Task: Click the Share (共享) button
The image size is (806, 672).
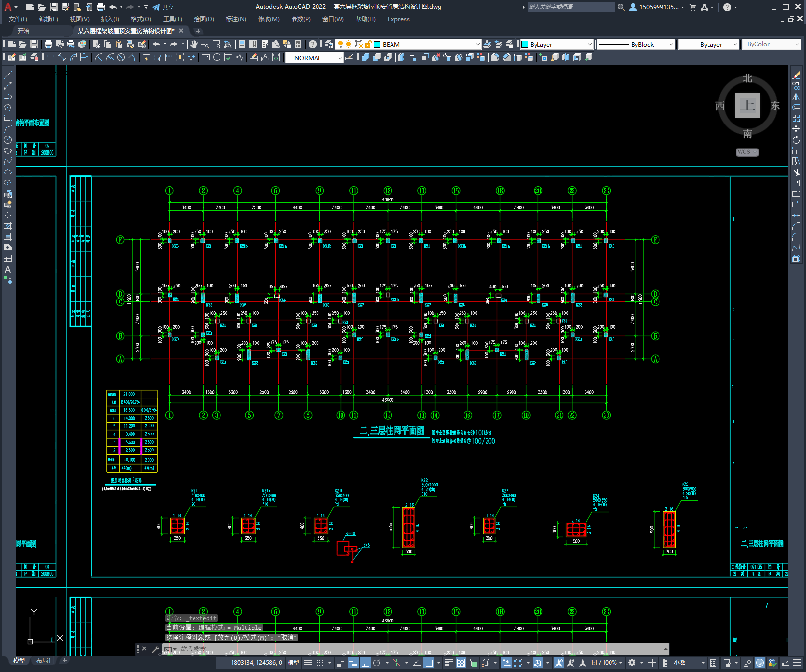Action: coord(163,7)
